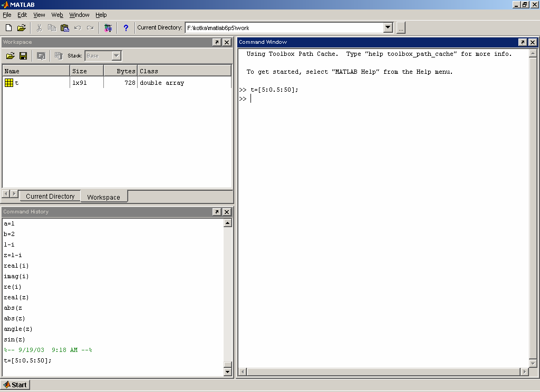The width and height of the screenshot is (540, 392).
Task: Click session timestamp 9/19/03 9:18 AM
Action: tap(48, 350)
